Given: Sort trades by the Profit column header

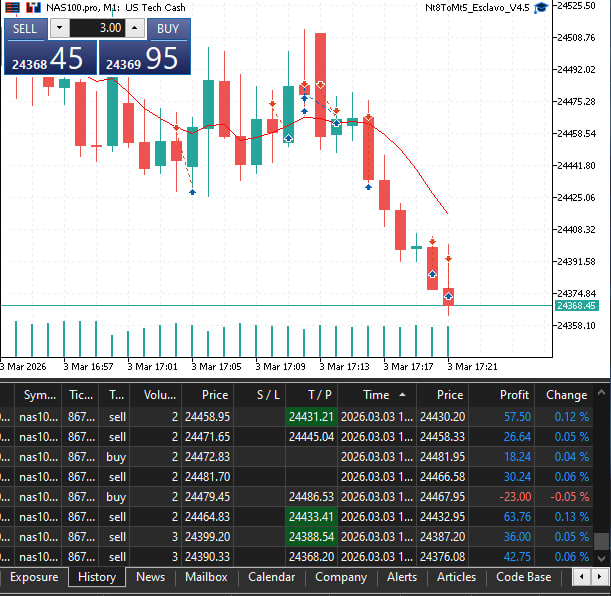Looking at the screenshot, I should coord(515,395).
